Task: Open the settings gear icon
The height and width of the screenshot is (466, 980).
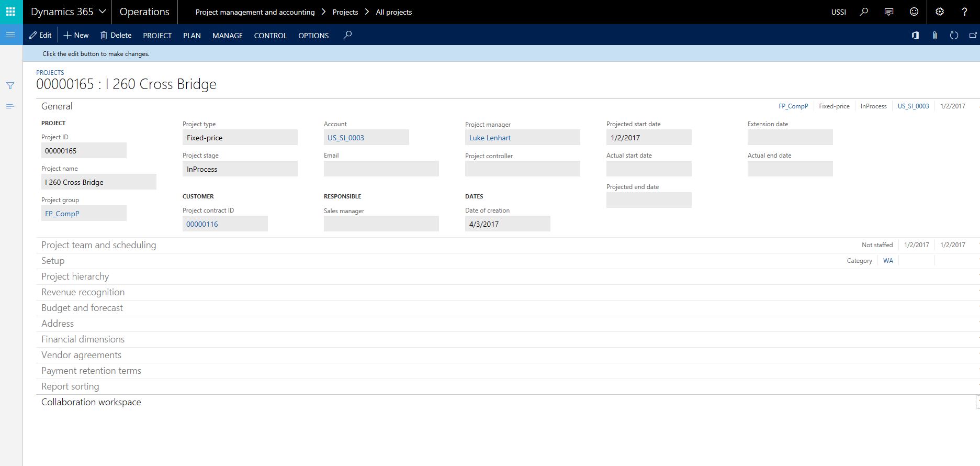Action: (x=940, y=12)
